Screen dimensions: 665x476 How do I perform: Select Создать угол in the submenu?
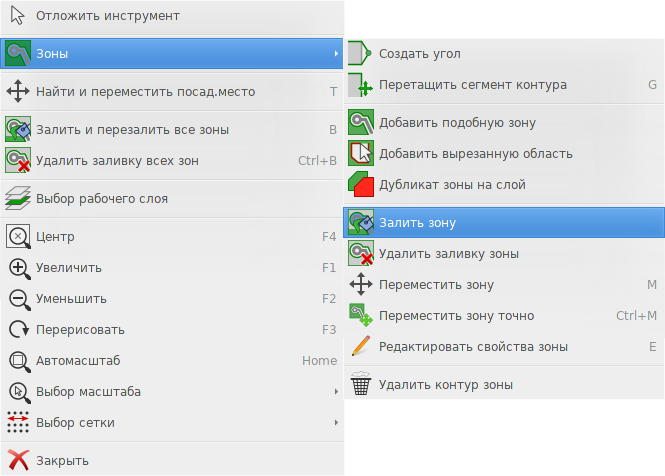click(504, 53)
